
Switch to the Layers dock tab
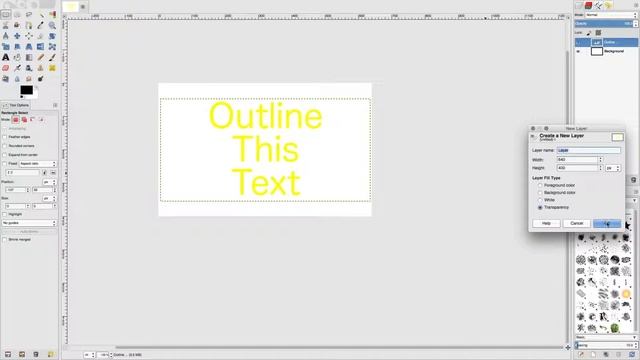tap(579, 5)
